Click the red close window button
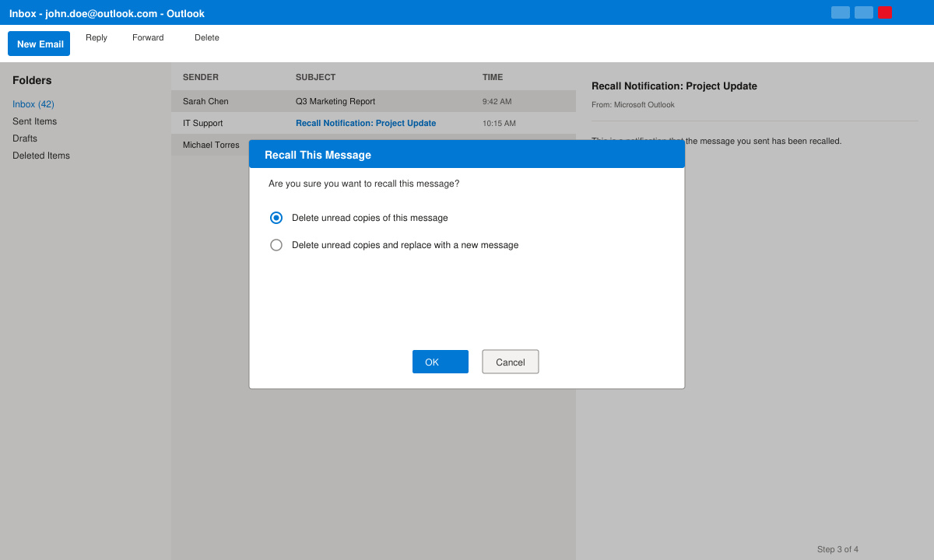Viewport: 934px width, 560px height. click(885, 12)
